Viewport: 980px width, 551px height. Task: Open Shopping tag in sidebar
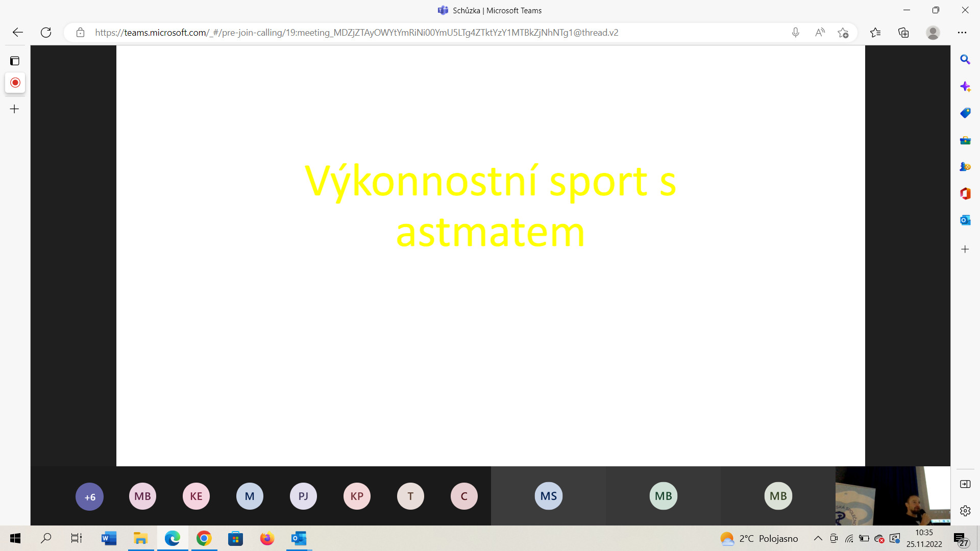point(965,113)
